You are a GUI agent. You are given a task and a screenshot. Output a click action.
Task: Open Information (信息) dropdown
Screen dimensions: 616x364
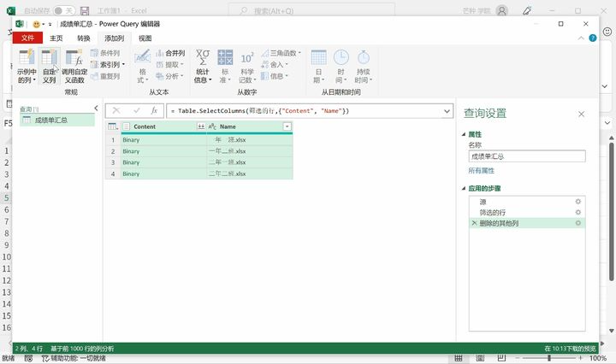(275, 76)
